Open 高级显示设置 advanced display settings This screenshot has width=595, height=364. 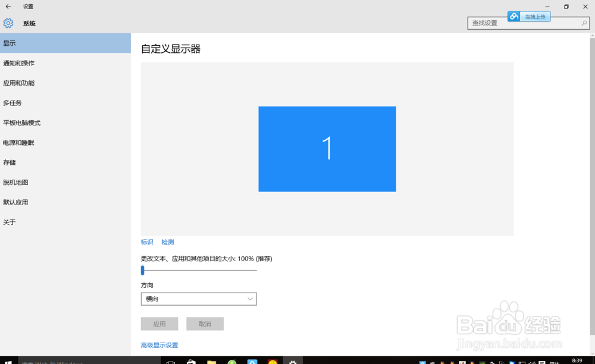(159, 344)
